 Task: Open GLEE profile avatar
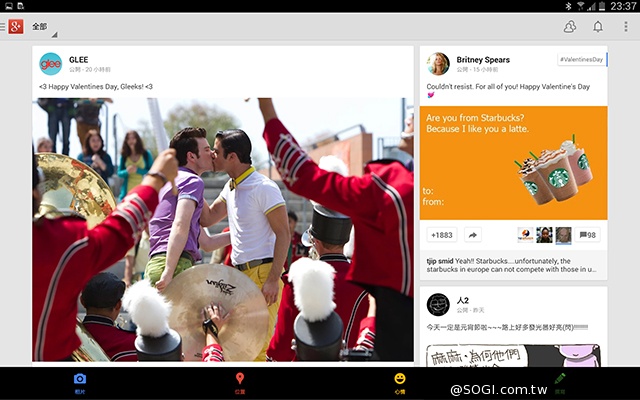(50, 64)
